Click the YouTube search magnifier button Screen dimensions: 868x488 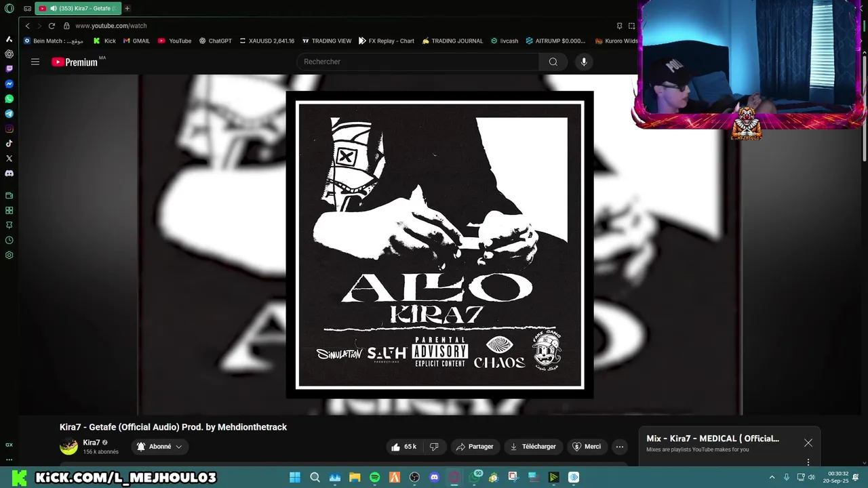(x=553, y=62)
